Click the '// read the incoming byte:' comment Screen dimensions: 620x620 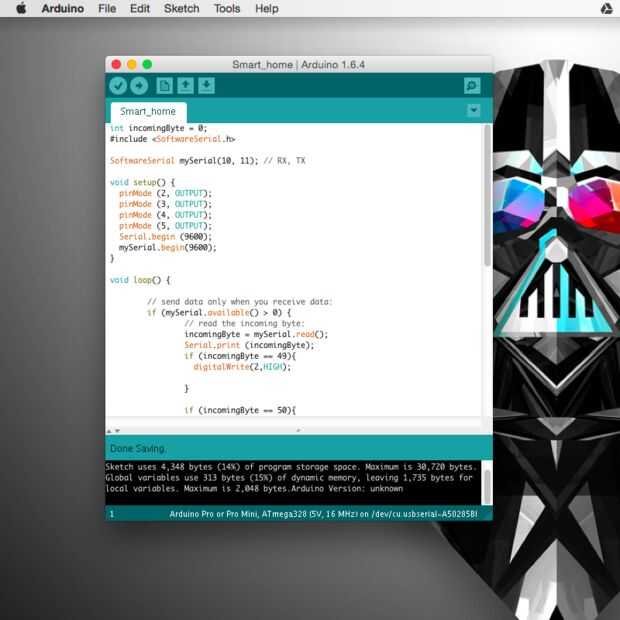[x=244, y=323]
